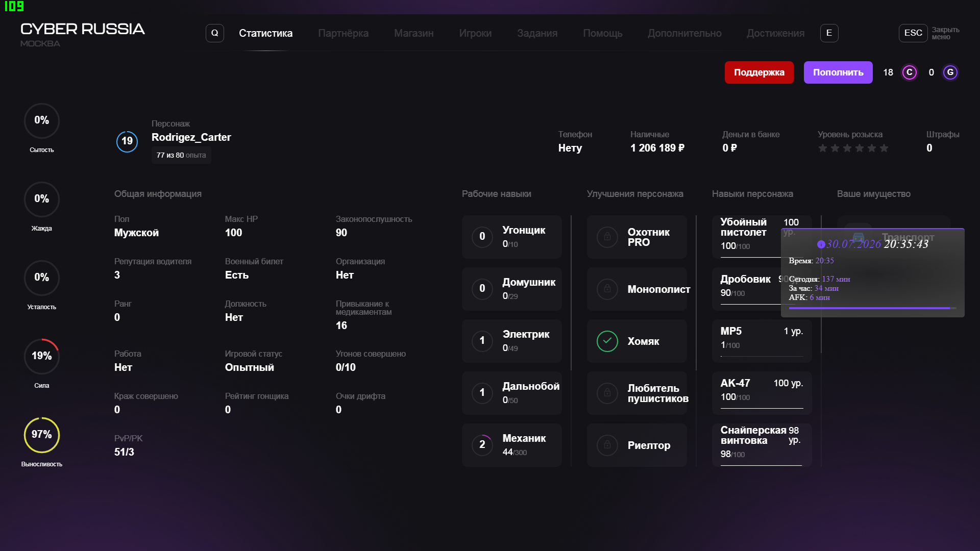The width and height of the screenshot is (980, 551).
Task: Click the Электрик skill level circle
Action: pos(482,341)
